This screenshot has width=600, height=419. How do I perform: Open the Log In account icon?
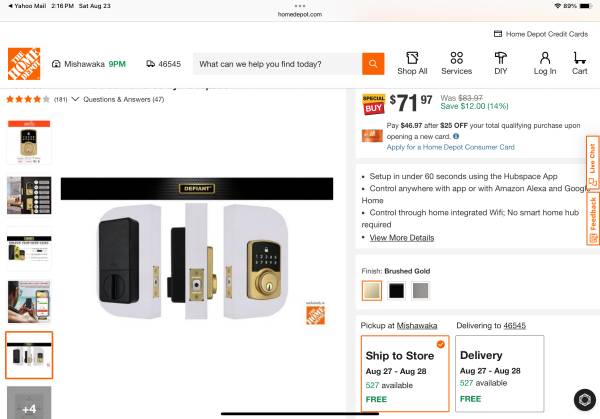coord(545,63)
